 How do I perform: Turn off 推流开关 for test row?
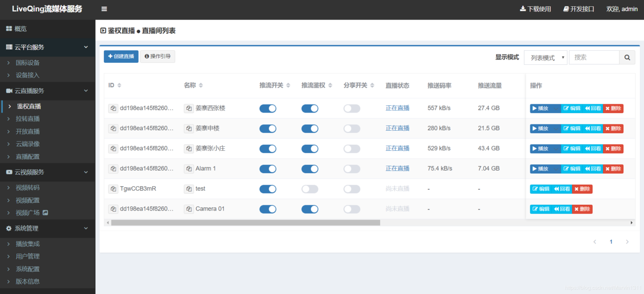pos(268,189)
